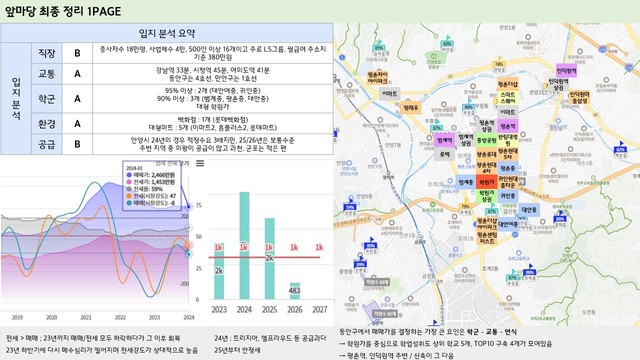Click the 2027 x-axis label
Screen dimensions: 640x360
[320, 309]
